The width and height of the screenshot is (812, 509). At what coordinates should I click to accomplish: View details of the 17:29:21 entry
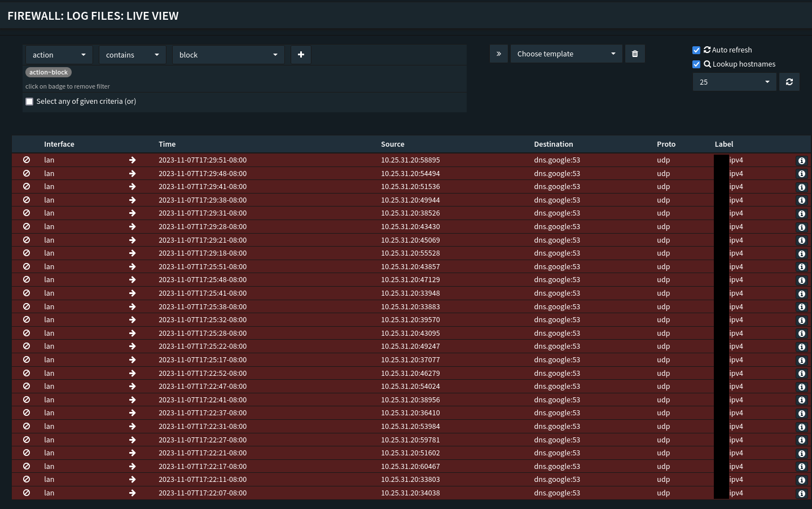[801, 240]
